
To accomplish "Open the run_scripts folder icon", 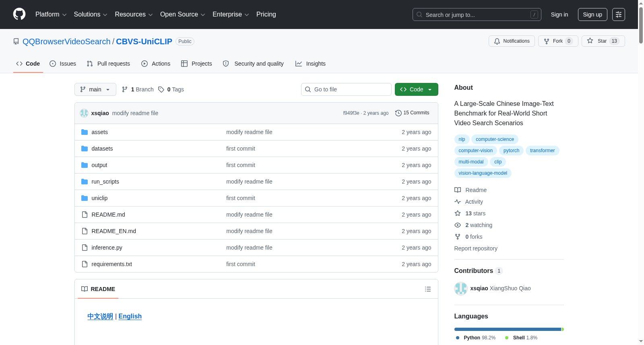I will (x=85, y=182).
